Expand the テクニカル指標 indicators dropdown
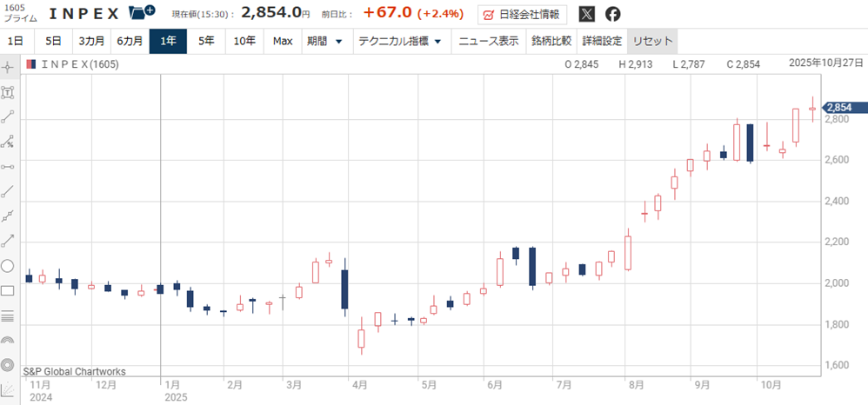 (401, 41)
